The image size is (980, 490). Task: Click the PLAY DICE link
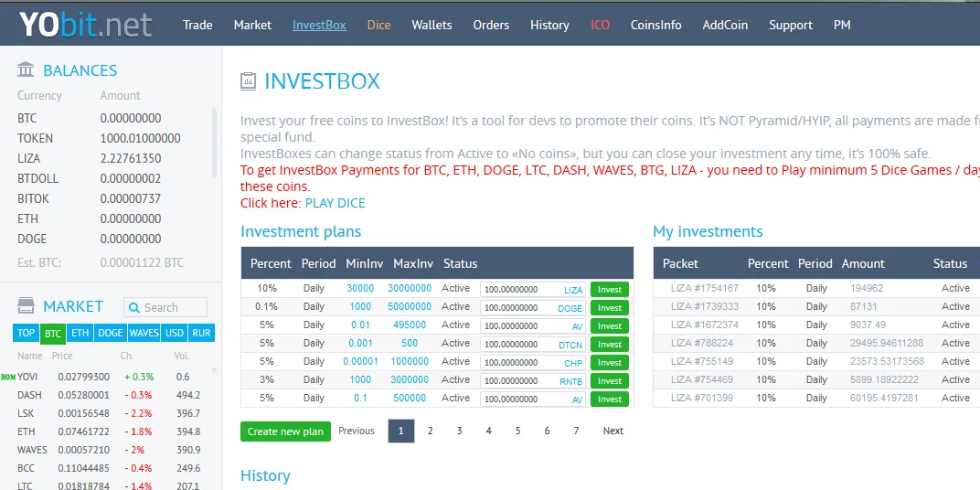click(335, 203)
